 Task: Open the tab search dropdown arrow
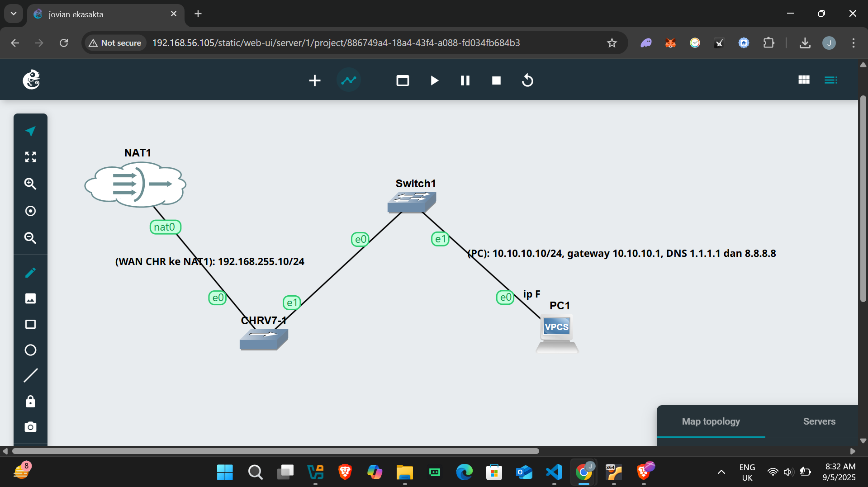click(14, 14)
